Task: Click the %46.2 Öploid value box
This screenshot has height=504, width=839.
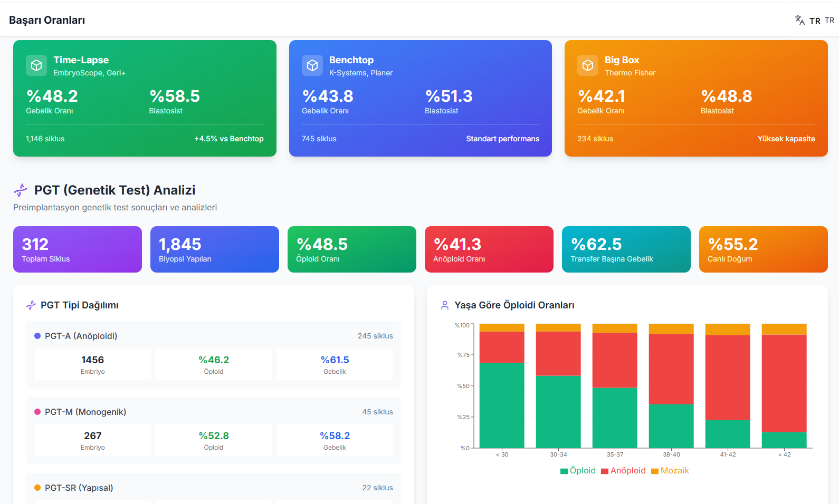Action: coord(214,364)
